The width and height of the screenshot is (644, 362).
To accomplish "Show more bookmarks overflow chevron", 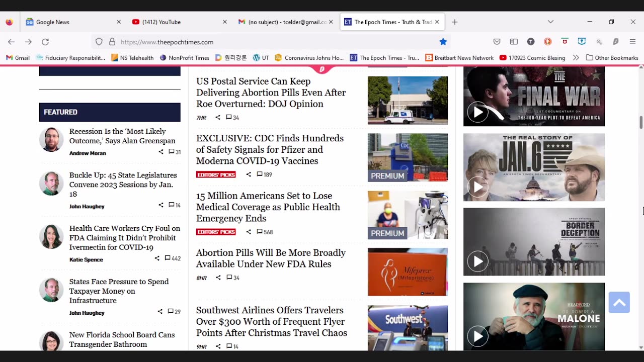I will pos(576,58).
